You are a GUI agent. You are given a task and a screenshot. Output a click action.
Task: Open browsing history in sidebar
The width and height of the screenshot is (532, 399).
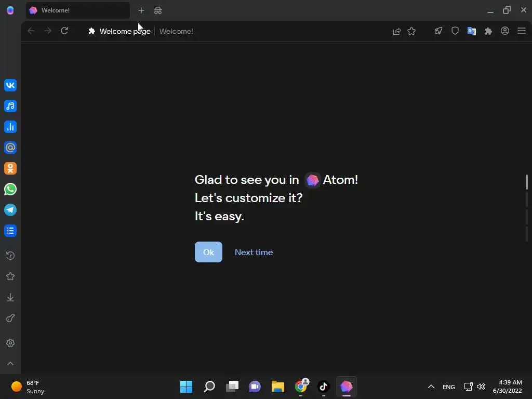10,256
